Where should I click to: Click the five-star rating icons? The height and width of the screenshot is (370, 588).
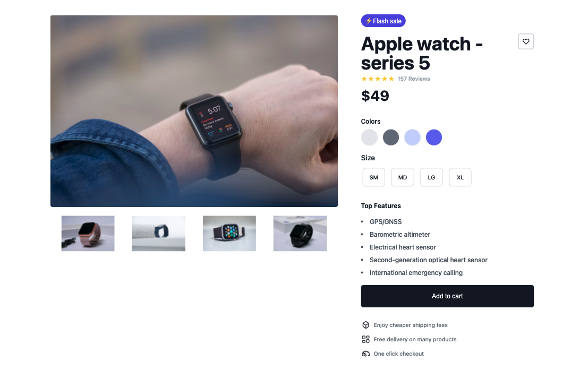coord(378,79)
